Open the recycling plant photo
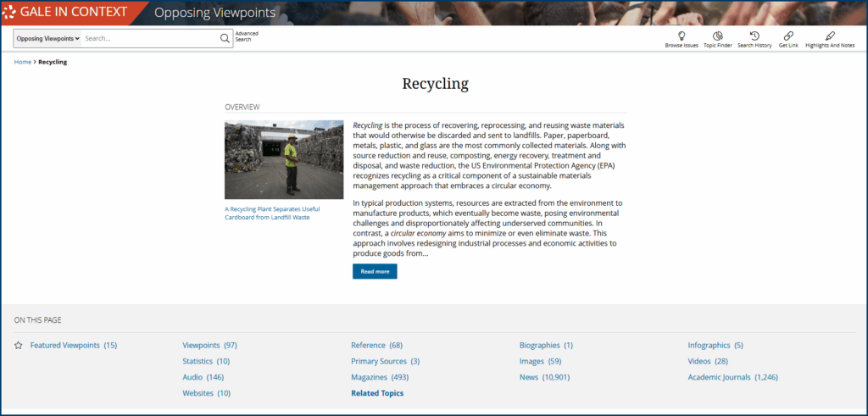 [284, 160]
